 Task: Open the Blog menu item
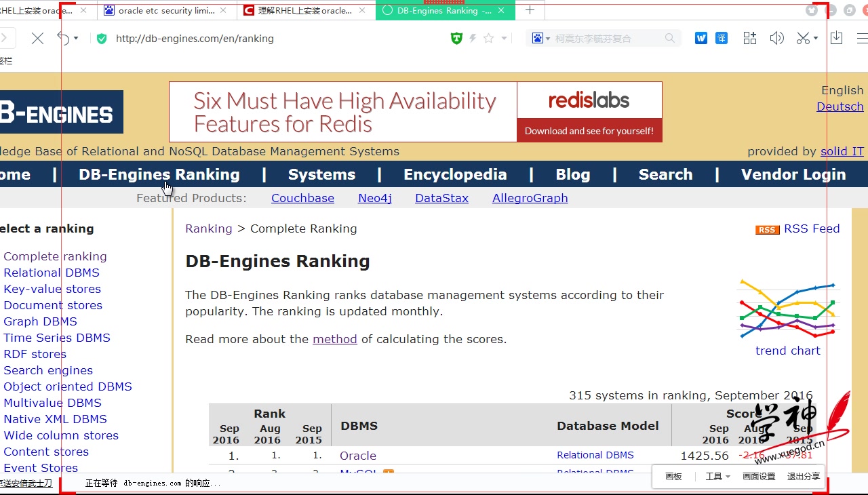[x=573, y=174]
